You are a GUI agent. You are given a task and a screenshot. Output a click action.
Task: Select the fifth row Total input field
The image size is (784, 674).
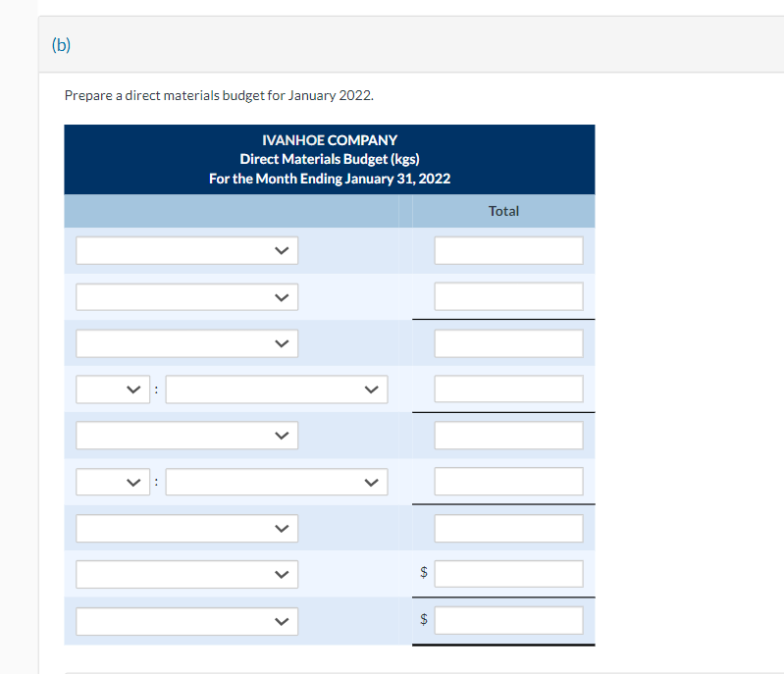[x=508, y=436]
